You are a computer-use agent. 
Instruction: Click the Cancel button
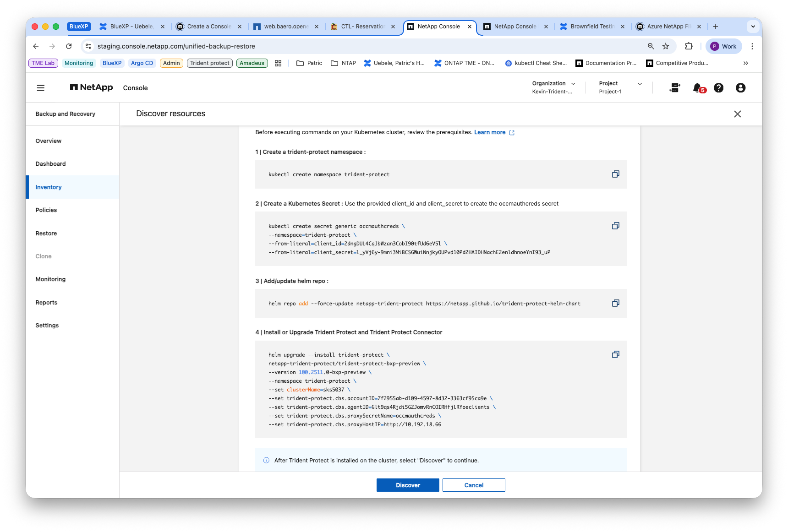[474, 485]
